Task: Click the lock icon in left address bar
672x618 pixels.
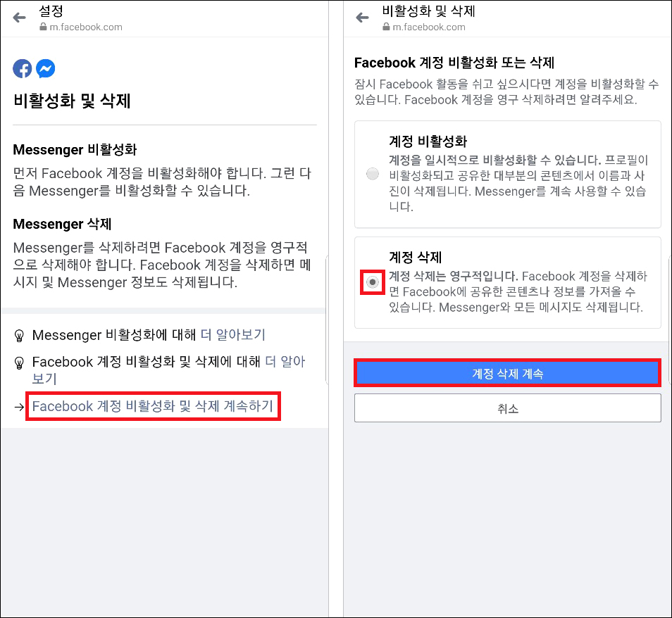Action: coord(43,27)
